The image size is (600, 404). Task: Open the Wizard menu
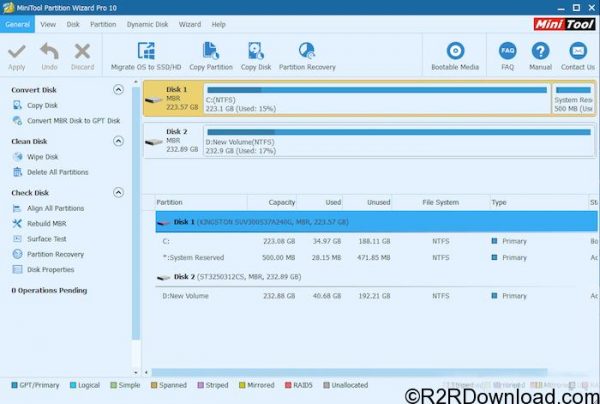coord(190,24)
